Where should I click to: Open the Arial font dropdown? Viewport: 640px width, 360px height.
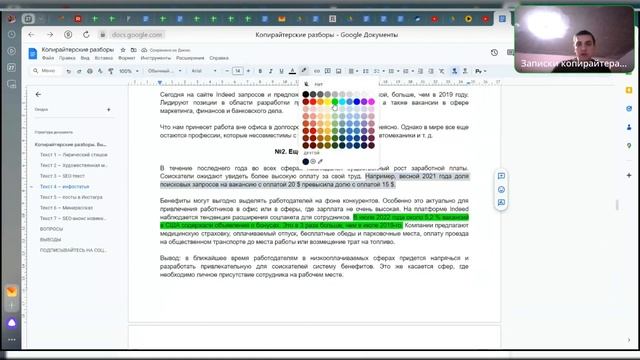204,71
